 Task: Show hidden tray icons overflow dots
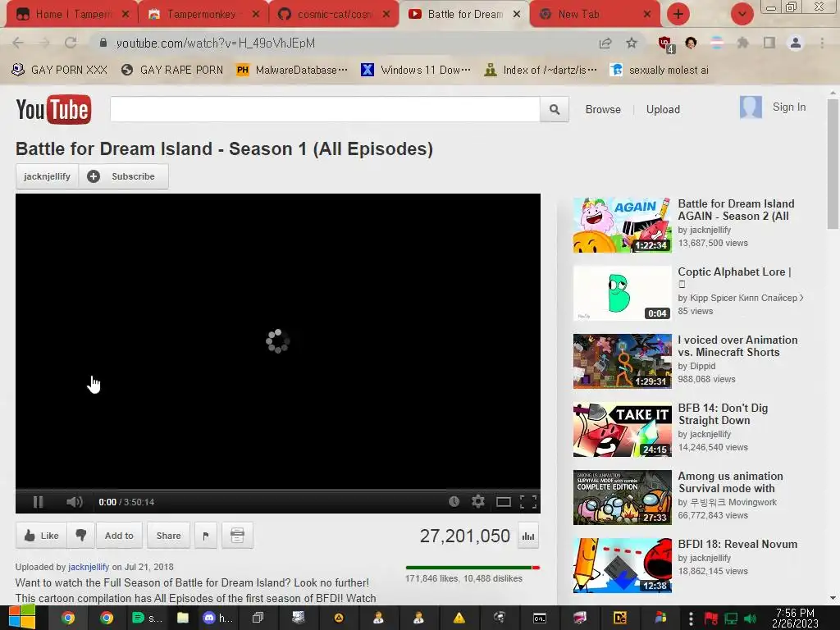pos(691,619)
